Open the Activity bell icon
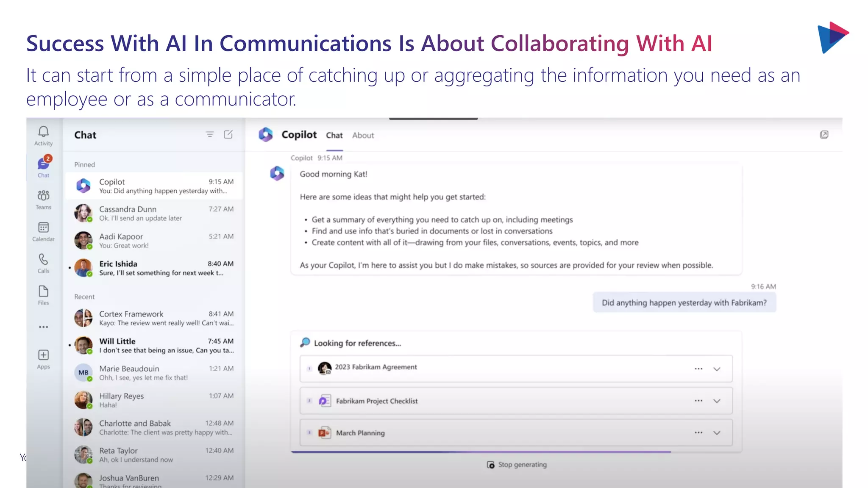The width and height of the screenshot is (868, 488). pyautogui.click(x=43, y=132)
